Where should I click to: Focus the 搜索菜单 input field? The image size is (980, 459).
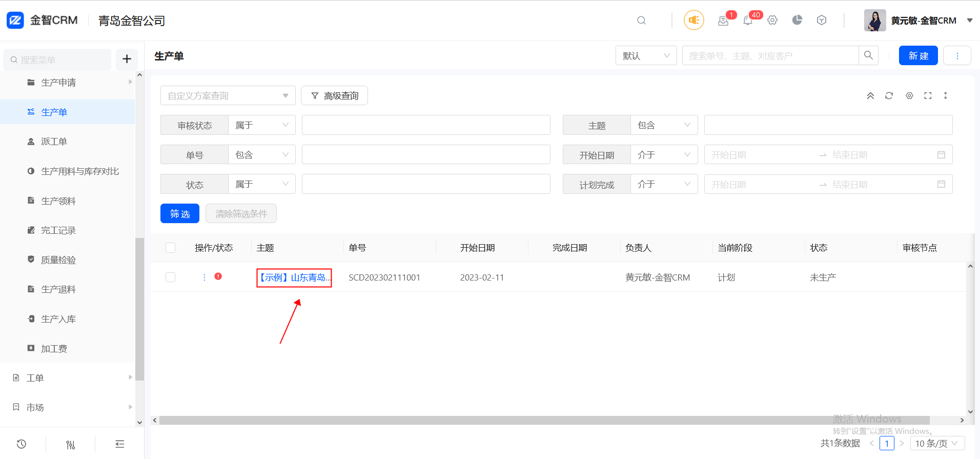click(x=57, y=59)
